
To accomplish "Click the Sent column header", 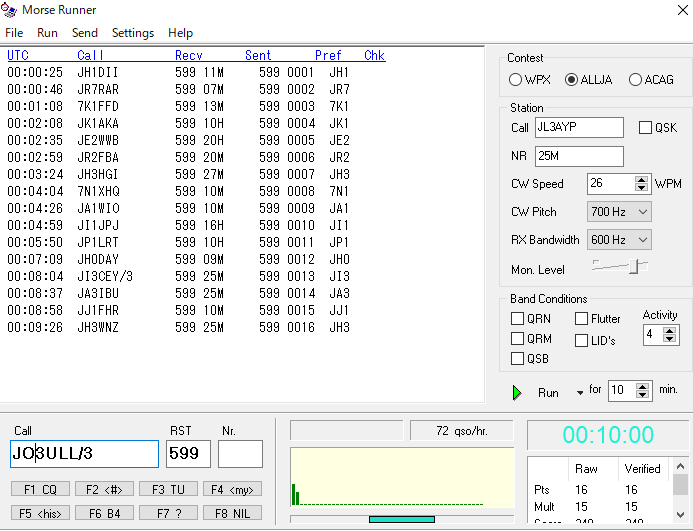I will click(x=258, y=55).
